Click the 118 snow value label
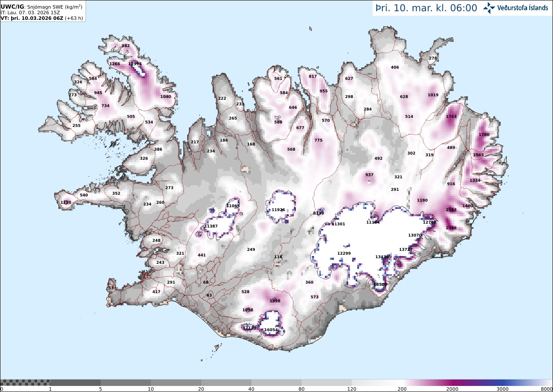Screen dimensions: 553x392 click(278, 257)
